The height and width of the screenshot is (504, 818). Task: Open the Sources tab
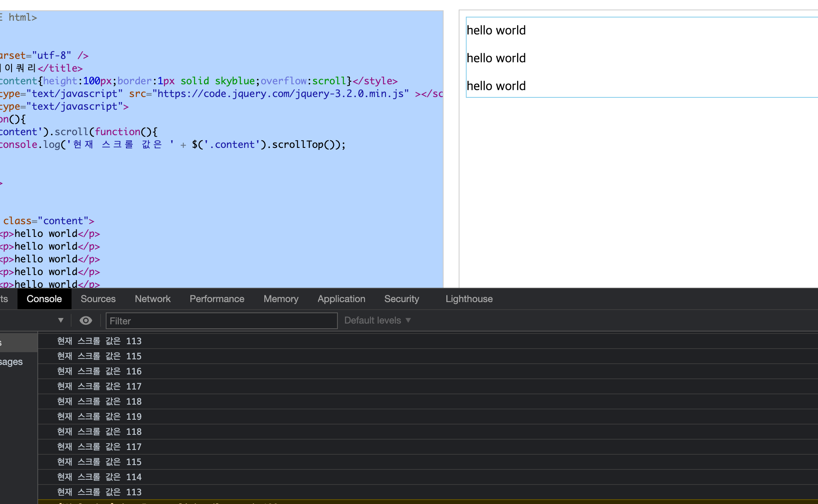[98, 299]
